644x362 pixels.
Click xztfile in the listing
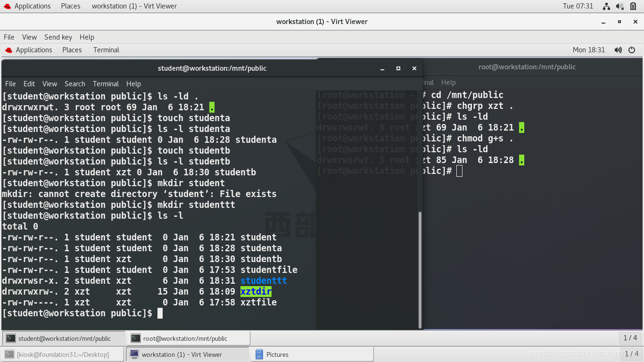[258, 302]
